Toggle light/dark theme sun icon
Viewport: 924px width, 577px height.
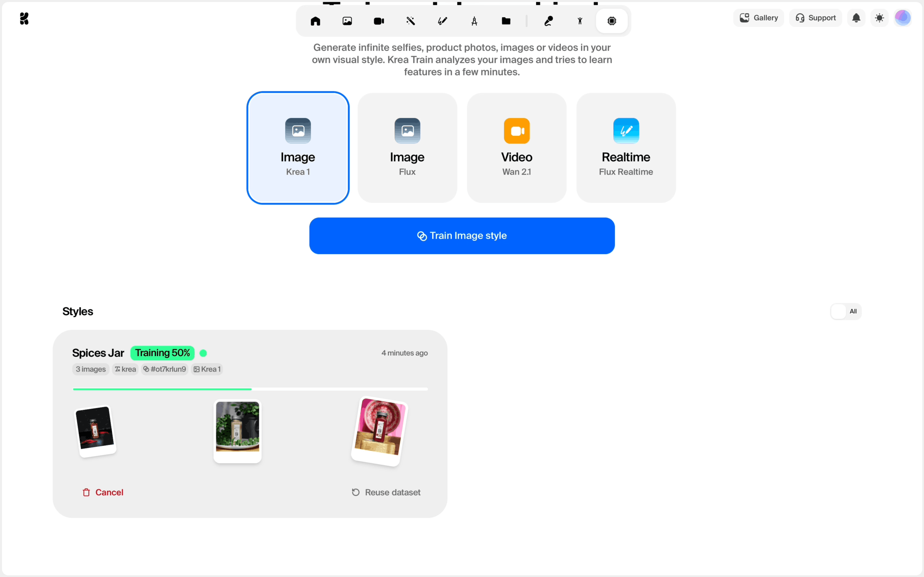click(879, 18)
